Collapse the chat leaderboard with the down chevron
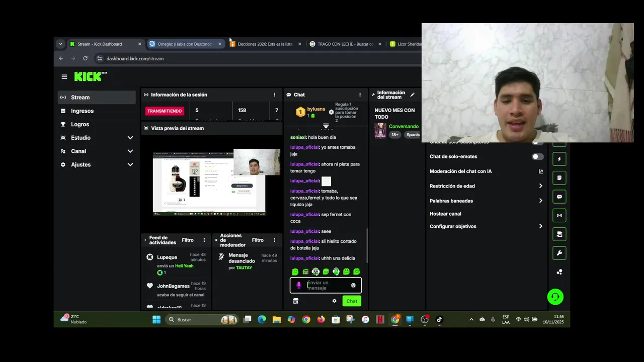The image size is (644, 362). [x=326, y=126]
